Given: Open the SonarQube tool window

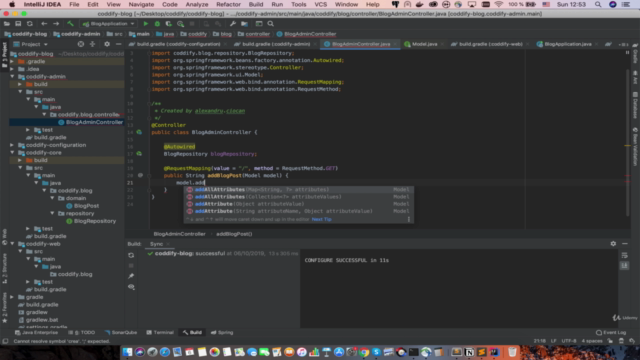Looking at the screenshot, I should pyautogui.click(x=121, y=332).
